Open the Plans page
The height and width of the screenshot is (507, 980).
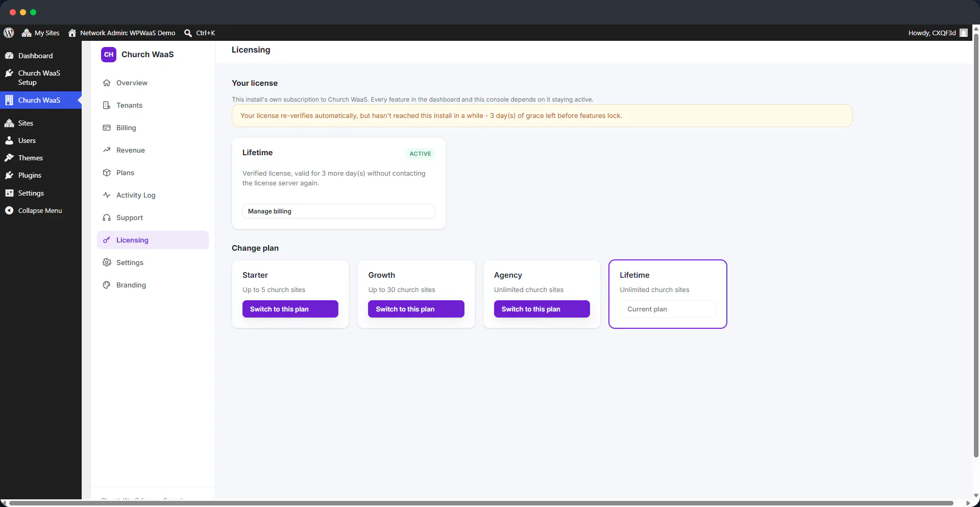(153, 173)
